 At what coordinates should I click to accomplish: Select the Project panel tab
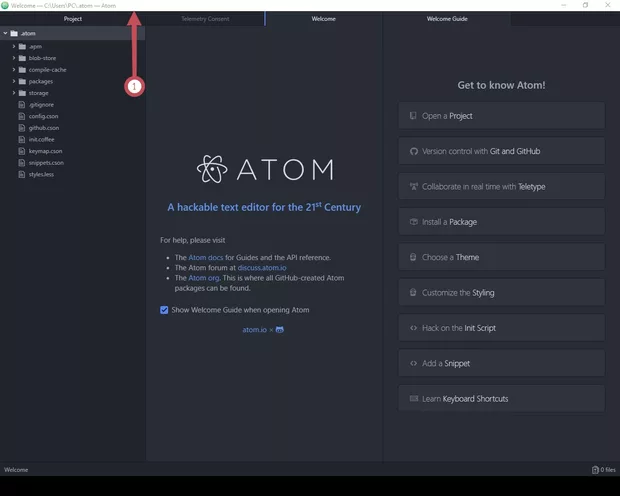73,19
